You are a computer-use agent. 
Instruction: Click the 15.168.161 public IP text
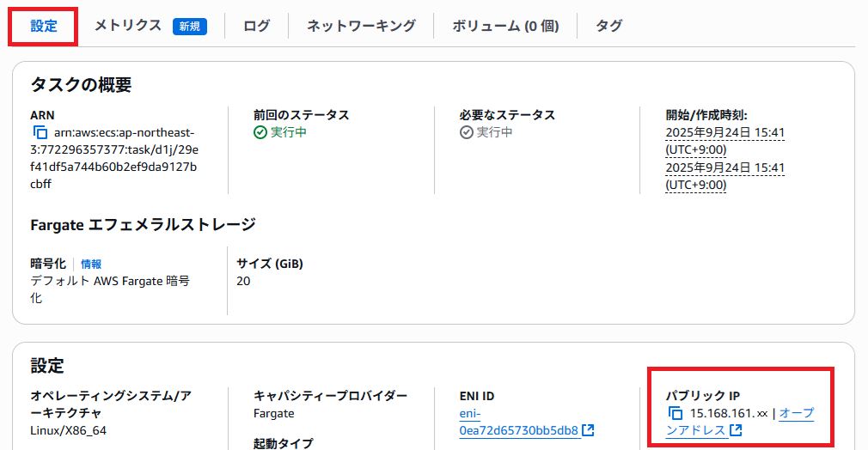coord(722,414)
